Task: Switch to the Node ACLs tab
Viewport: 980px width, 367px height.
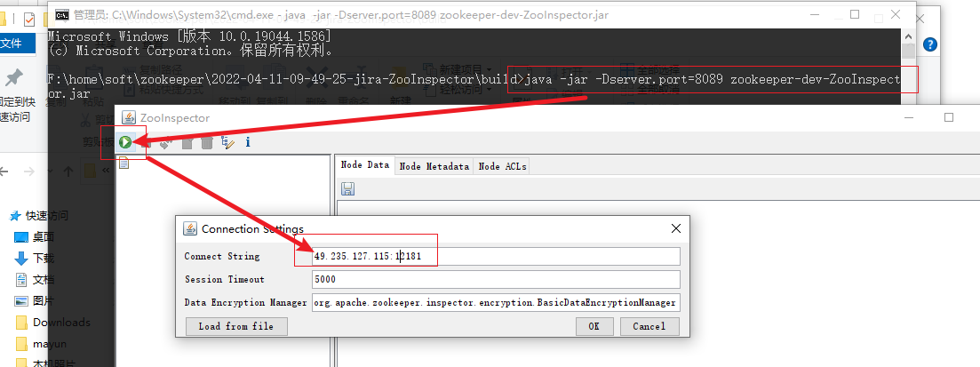Action: click(502, 166)
